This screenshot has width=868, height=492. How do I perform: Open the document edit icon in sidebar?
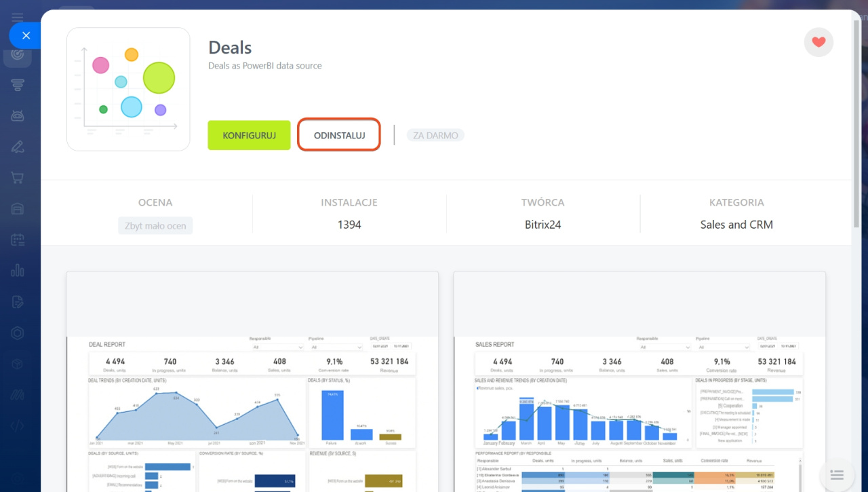point(18,301)
